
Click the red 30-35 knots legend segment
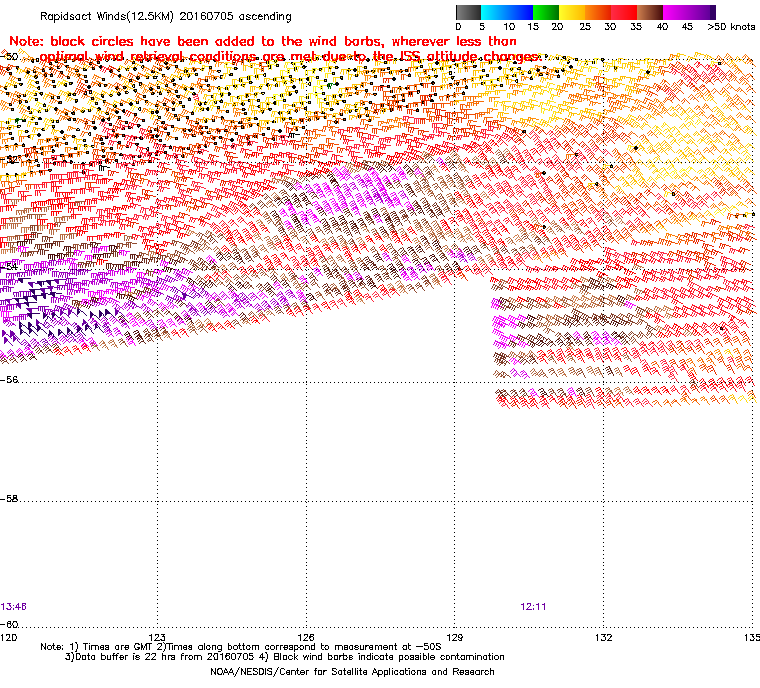(624, 12)
